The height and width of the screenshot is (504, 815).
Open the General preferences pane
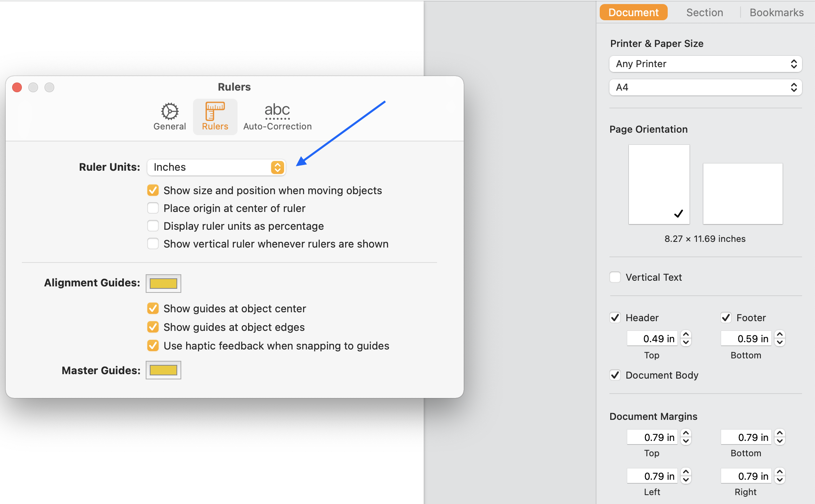[x=170, y=116]
